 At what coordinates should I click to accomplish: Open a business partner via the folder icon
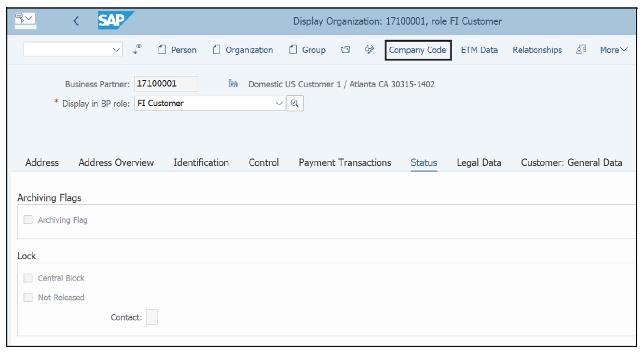coord(345,50)
